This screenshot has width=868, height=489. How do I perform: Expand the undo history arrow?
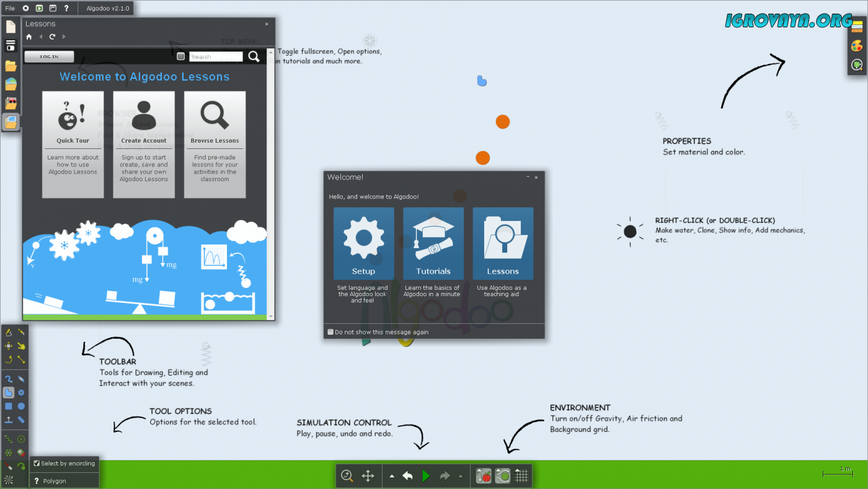392,476
